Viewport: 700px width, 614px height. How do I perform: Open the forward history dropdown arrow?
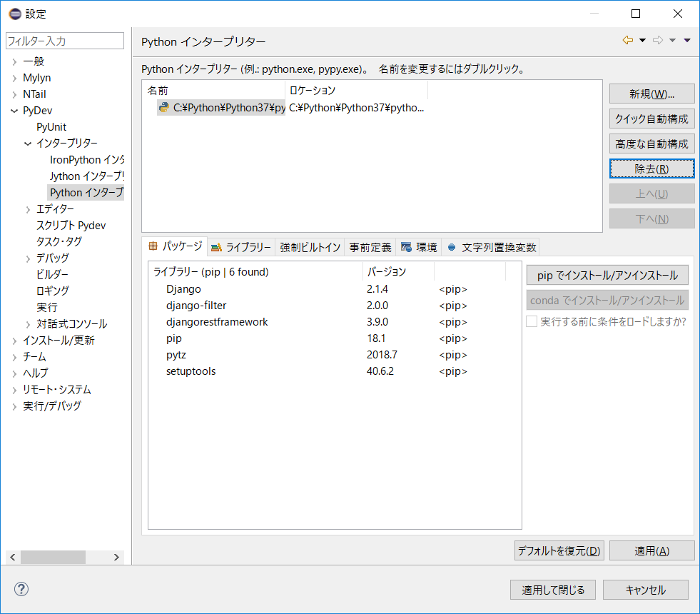coord(672,41)
